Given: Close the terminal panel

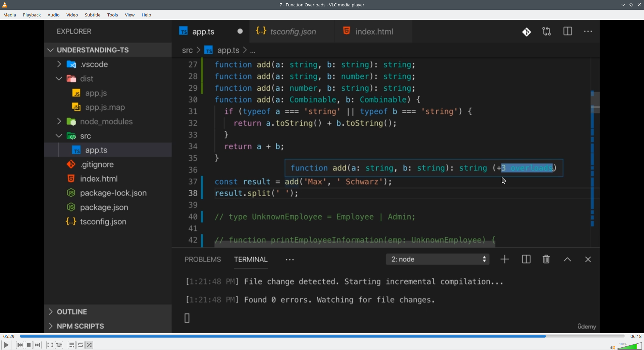Looking at the screenshot, I should [588, 260].
